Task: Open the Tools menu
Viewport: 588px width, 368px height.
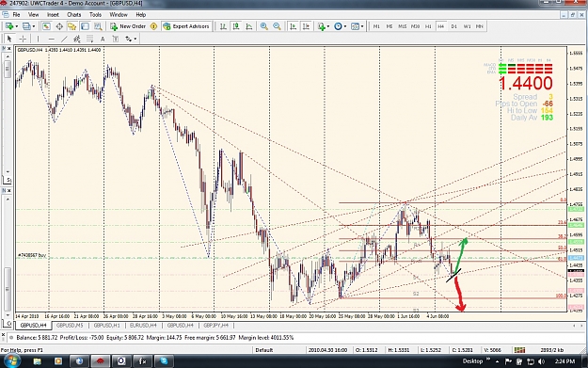Action: pyautogui.click(x=95, y=15)
